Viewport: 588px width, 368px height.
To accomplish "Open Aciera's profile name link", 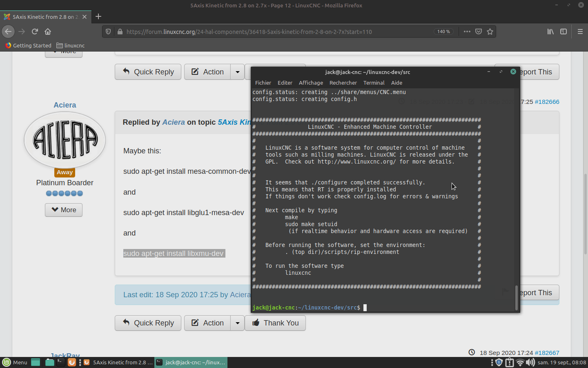I will point(65,105).
